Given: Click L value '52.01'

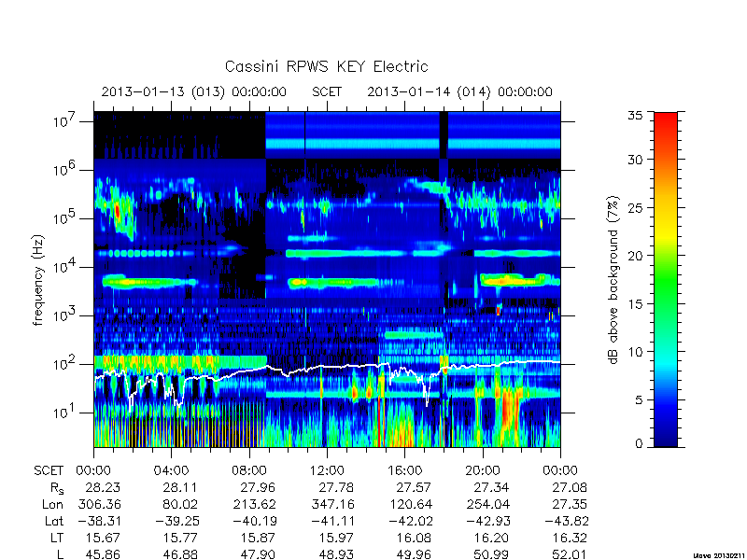Looking at the screenshot, I should (x=569, y=554).
